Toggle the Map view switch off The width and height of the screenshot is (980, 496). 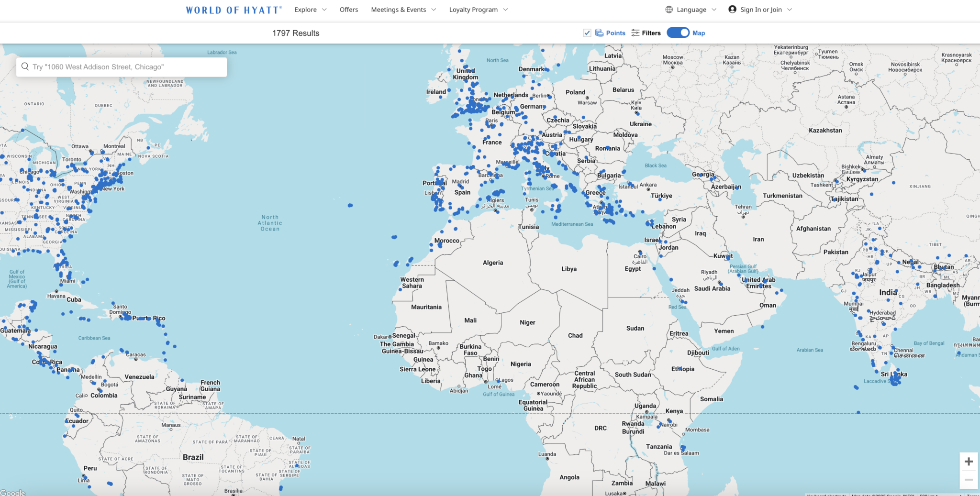pos(678,33)
